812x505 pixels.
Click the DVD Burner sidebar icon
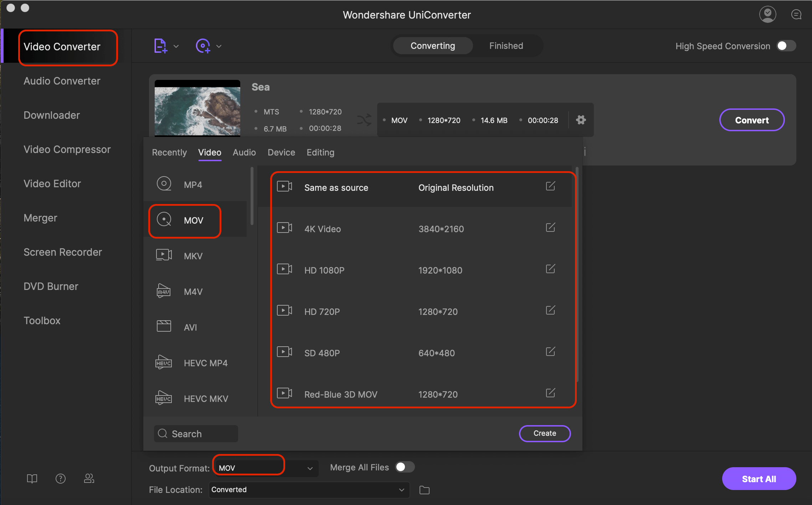[x=51, y=286]
